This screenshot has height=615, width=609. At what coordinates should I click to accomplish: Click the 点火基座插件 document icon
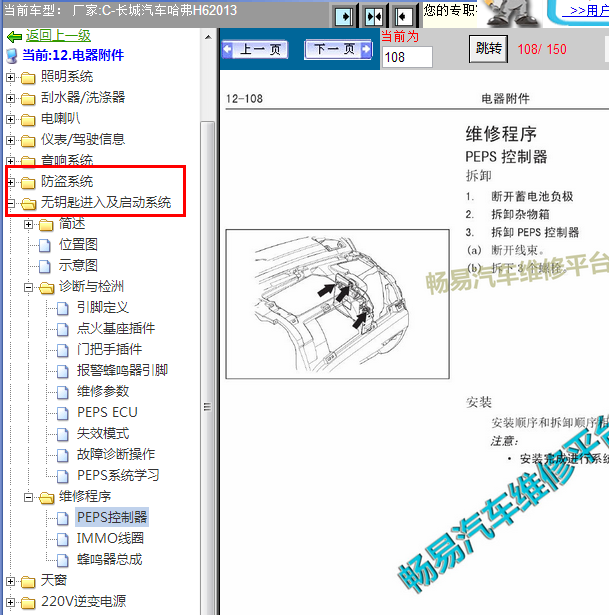(63, 329)
